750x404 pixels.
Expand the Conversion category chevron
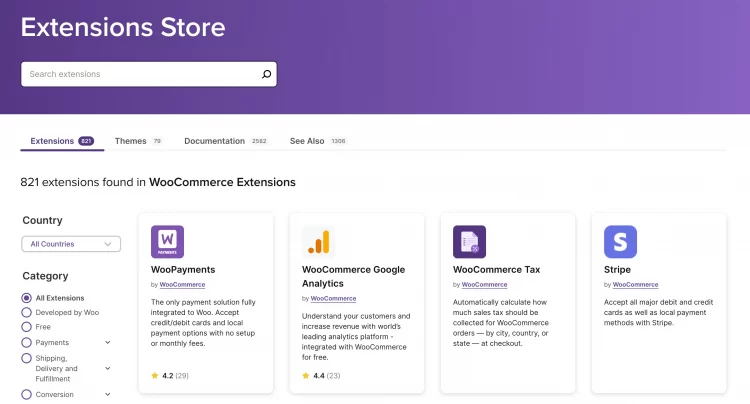(108, 394)
